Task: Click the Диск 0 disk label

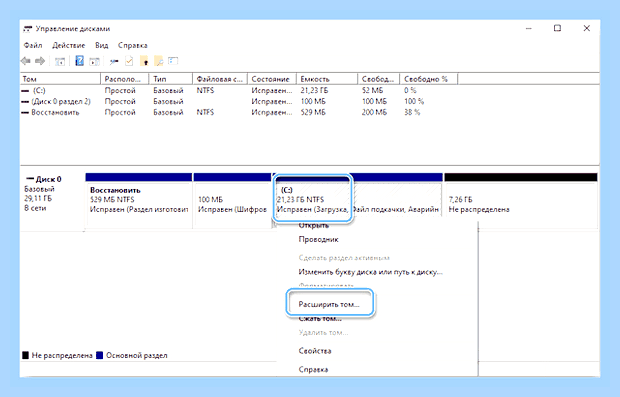Action: [x=48, y=179]
